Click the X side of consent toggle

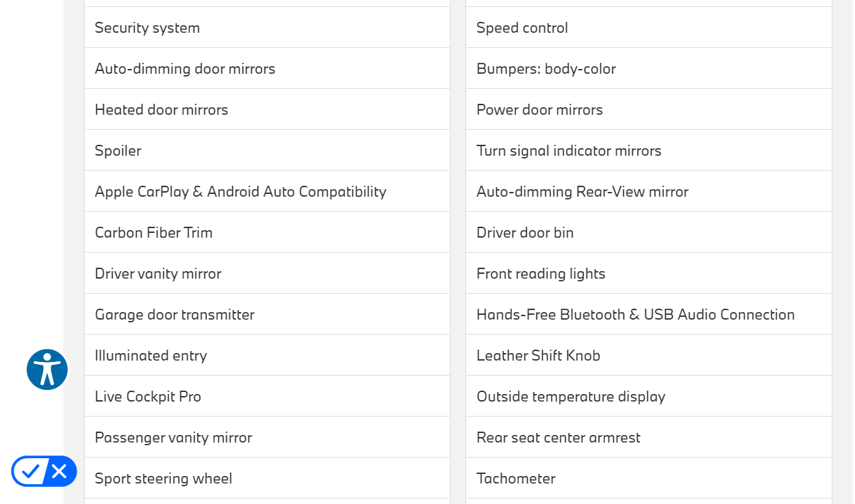[x=59, y=471]
